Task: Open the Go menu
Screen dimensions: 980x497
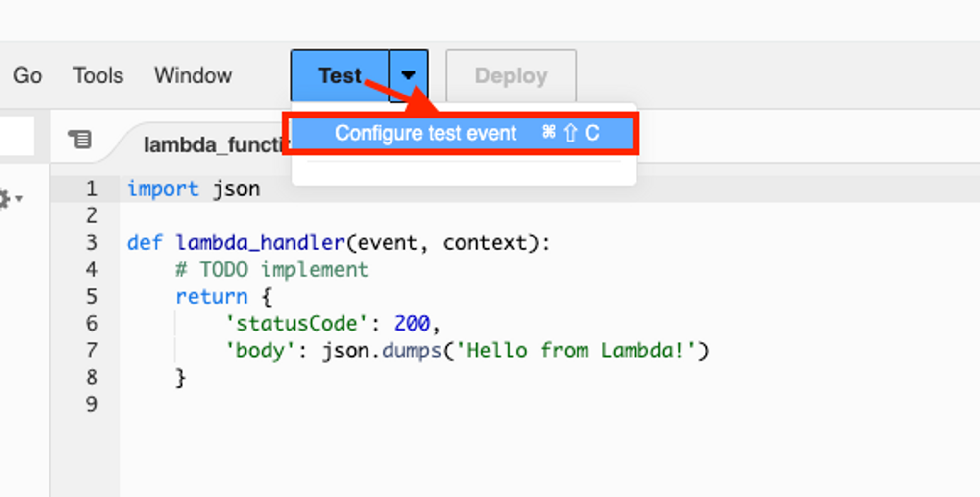Action: point(27,76)
